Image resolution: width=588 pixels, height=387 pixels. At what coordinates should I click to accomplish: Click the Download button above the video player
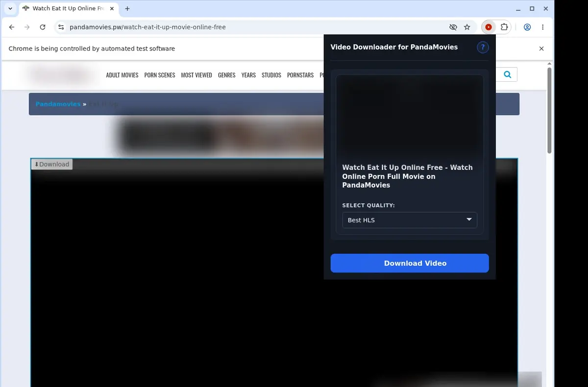52,164
